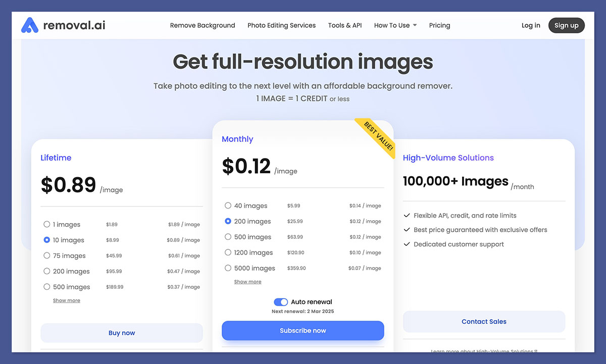Open the How To Use dropdown
Viewport: 606px width, 364px height.
pyautogui.click(x=395, y=25)
